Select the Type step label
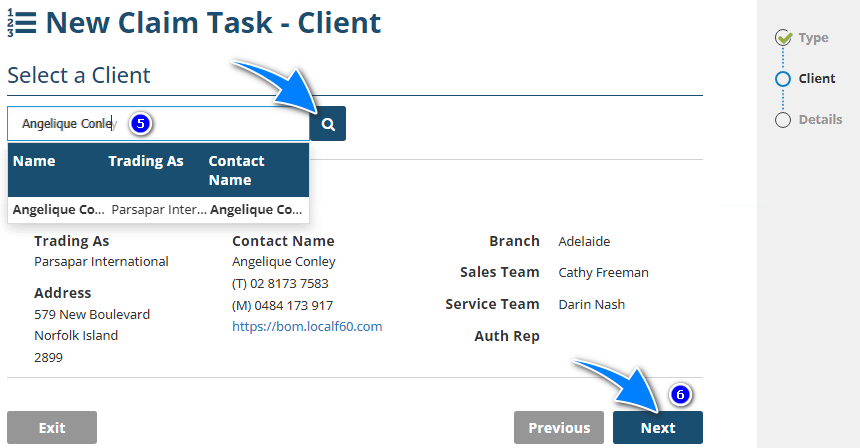860x448 pixels. click(813, 38)
